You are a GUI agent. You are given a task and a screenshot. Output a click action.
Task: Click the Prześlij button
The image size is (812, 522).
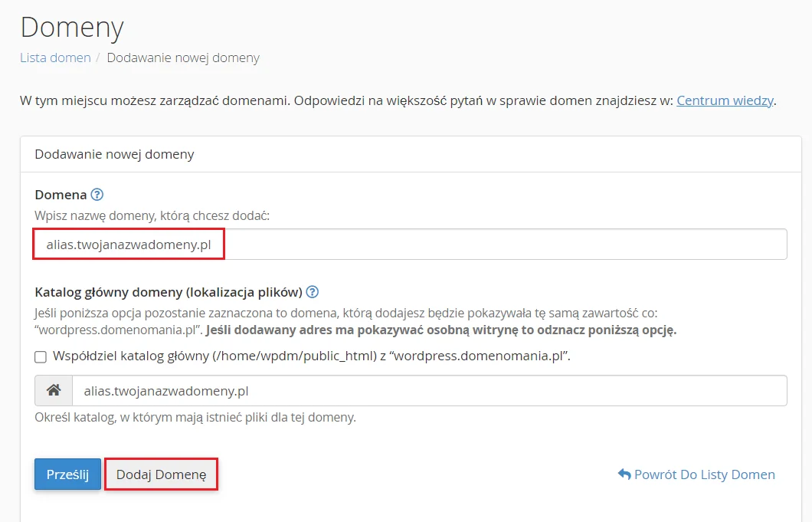tap(67, 474)
